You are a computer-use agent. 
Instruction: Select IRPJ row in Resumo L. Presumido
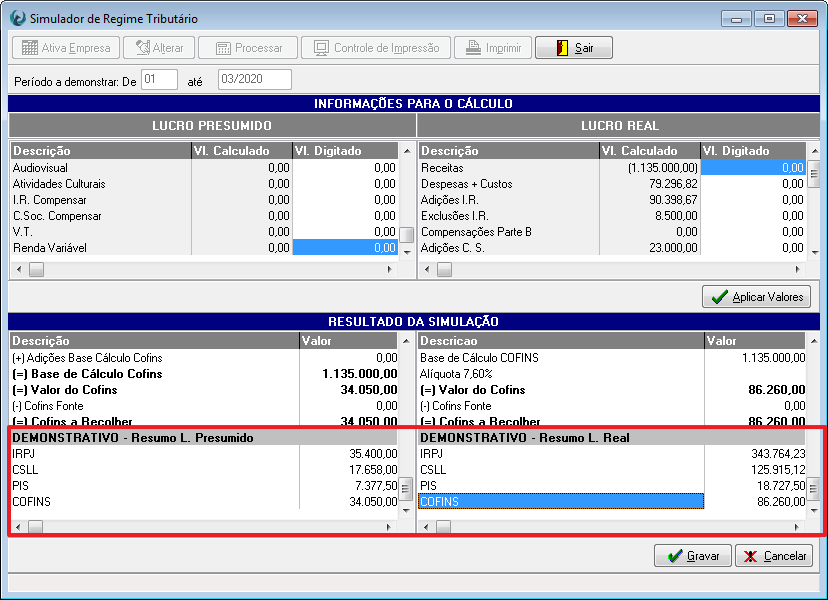(204, 453)
